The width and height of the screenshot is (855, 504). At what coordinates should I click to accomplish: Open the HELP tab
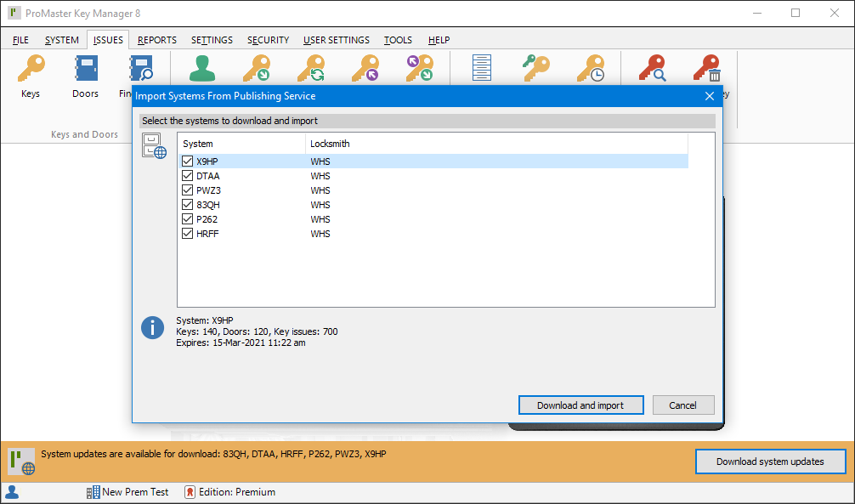tap(439, 40)
